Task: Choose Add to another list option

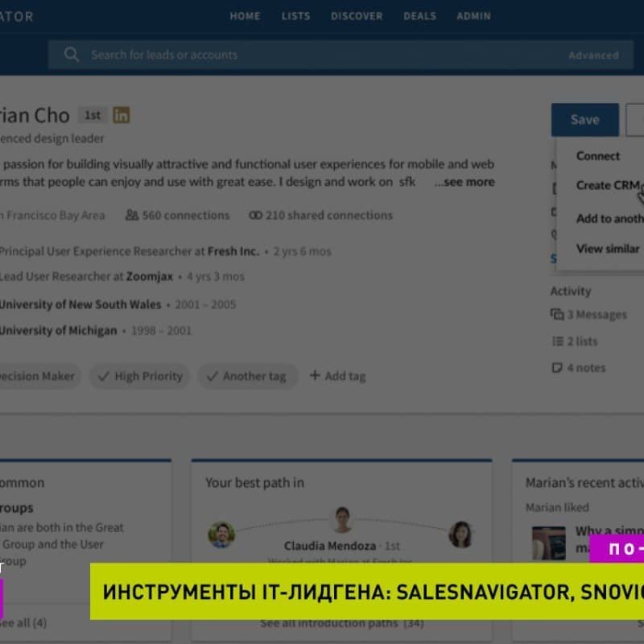Action: tap(609, 218)
